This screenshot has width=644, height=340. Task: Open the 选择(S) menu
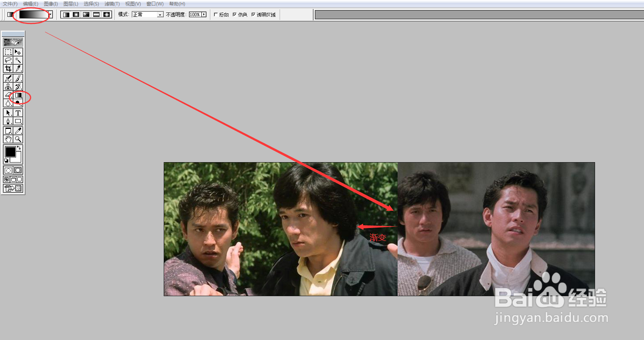click(91, 4)
